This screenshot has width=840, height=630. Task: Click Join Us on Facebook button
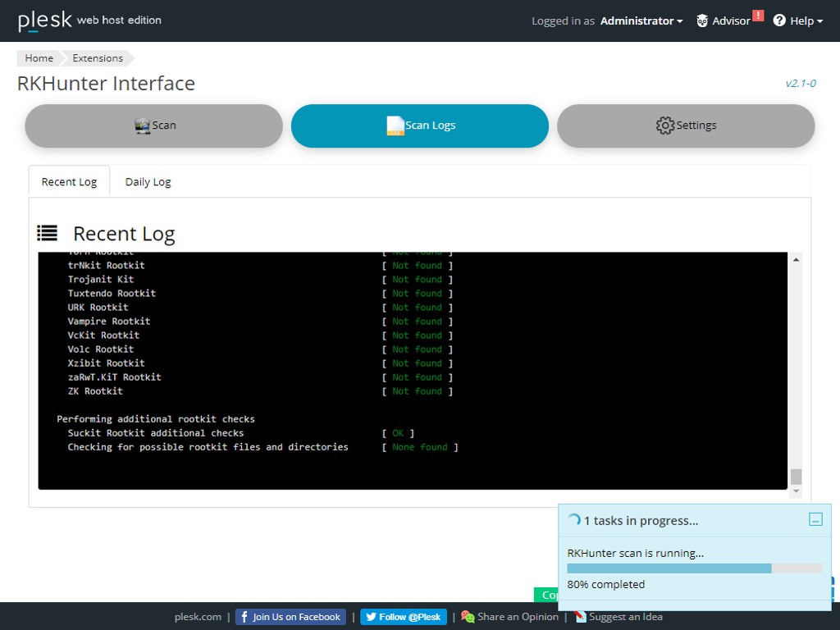click(x=291, y=617)
